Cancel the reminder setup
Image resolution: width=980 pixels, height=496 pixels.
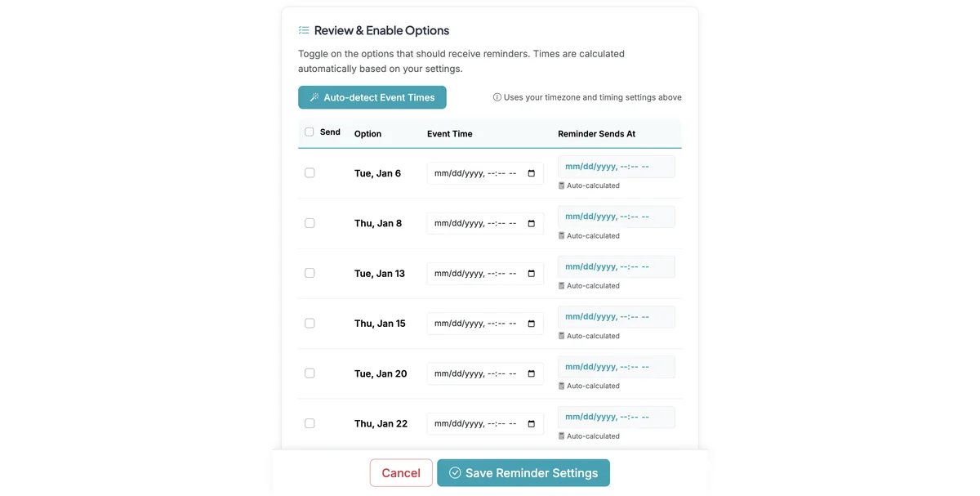pos(401,472)
